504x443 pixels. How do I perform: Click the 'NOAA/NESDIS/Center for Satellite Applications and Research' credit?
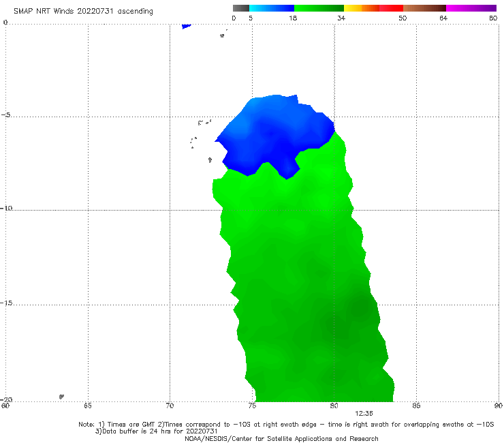[281, 439]
